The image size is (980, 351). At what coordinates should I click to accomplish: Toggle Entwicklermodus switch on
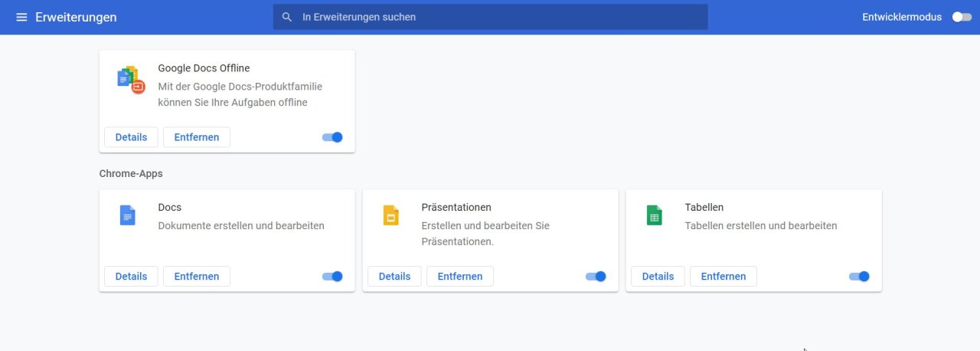tap(962, 17)
